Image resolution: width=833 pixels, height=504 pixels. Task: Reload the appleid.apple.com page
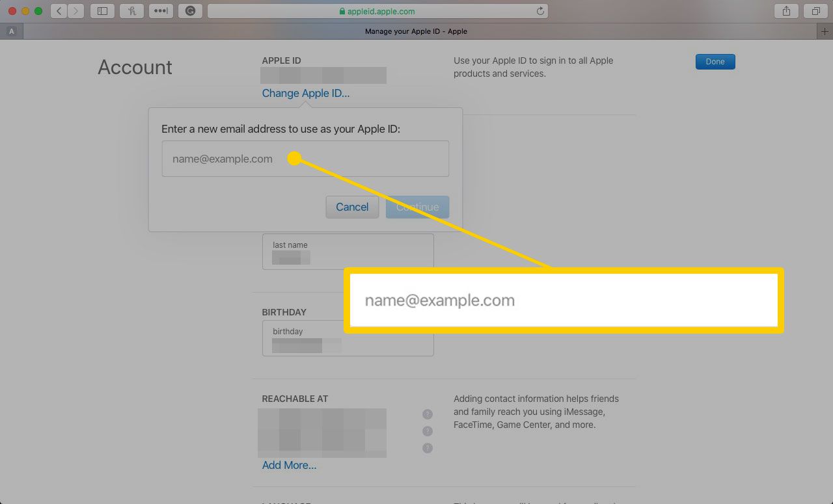(x=539, y=11)
